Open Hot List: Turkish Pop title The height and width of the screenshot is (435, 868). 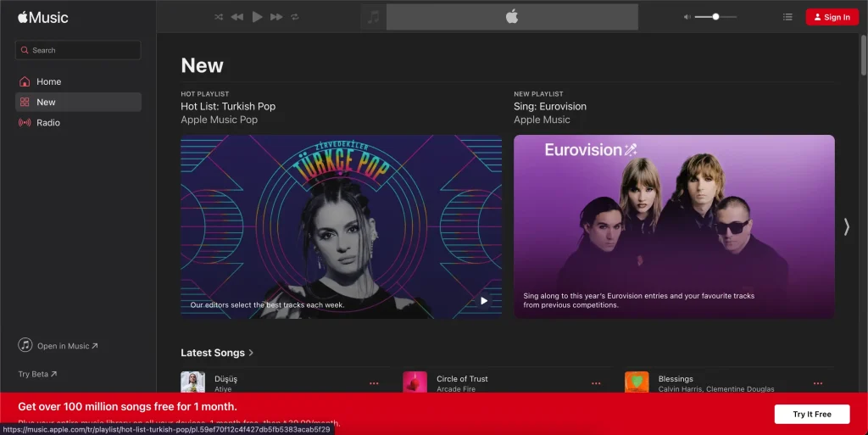[x=228, y=106]
